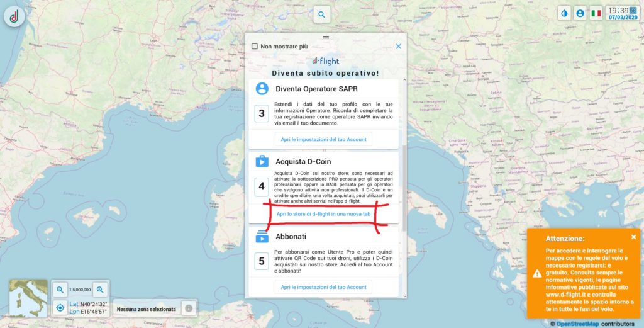This screenshot has height=328, width=644.
Task: Click the 'Nessuna zona selezionata' label
Action: tap(146, 309)
